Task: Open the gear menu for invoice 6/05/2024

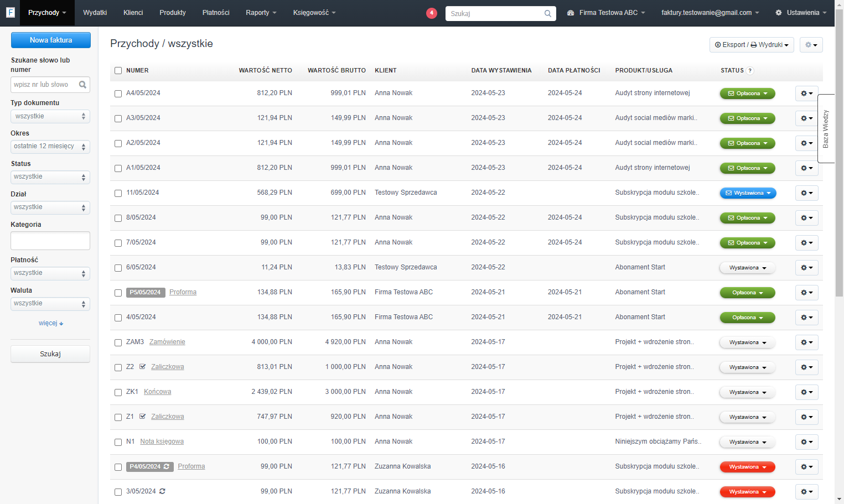Action: [x=806, y=268]
